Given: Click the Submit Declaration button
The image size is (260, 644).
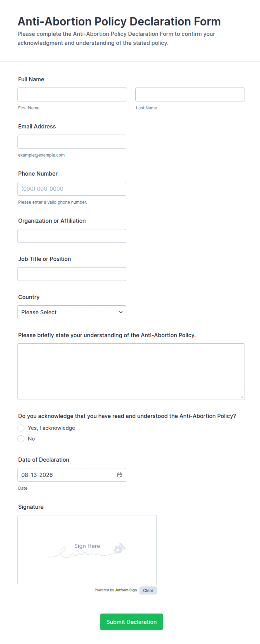Looking at the screenshot, I should tap(131, 622).
